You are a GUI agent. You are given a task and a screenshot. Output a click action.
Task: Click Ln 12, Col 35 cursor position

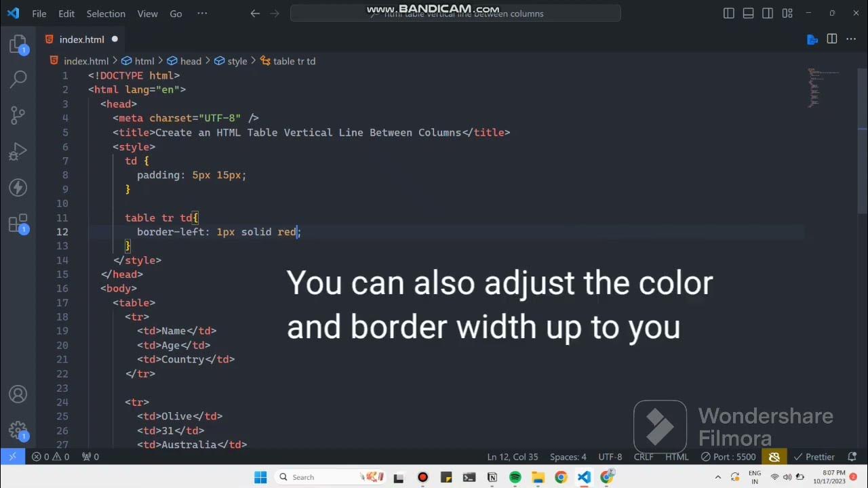pyautogui.click(x=513, y=457)
